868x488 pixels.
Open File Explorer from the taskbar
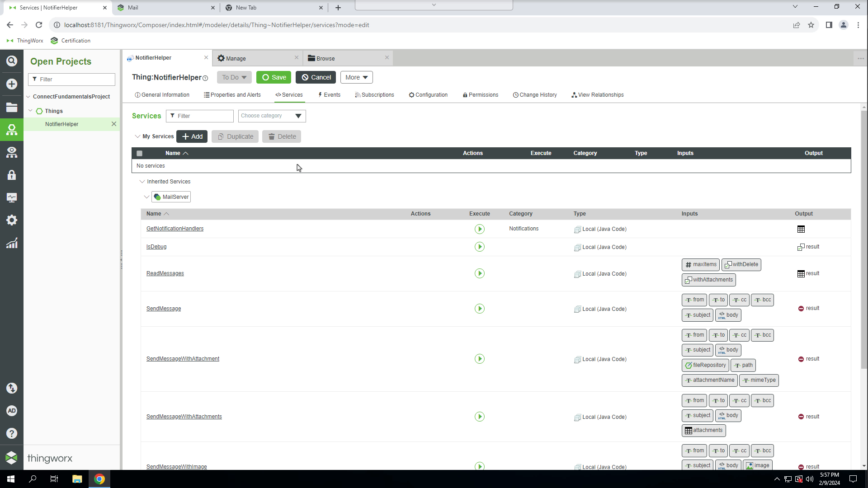click(x=77, y=479)
